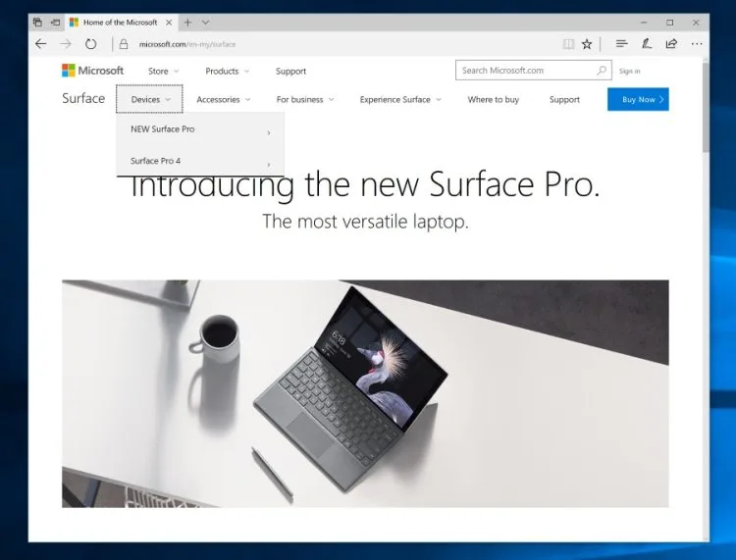Refresh the page with reload icon
The width and height of the screenshot is (736, 560).
pyautogui.click(x=90, y=44)
